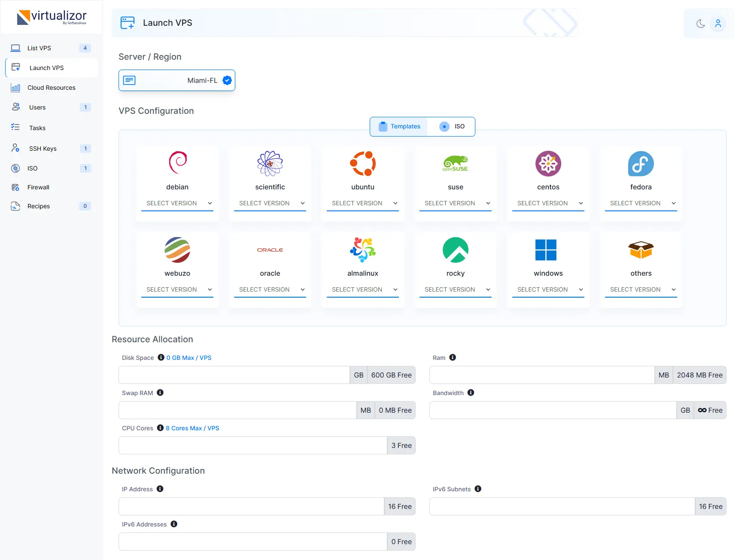Click the oracle logo

tap(270, 250)
